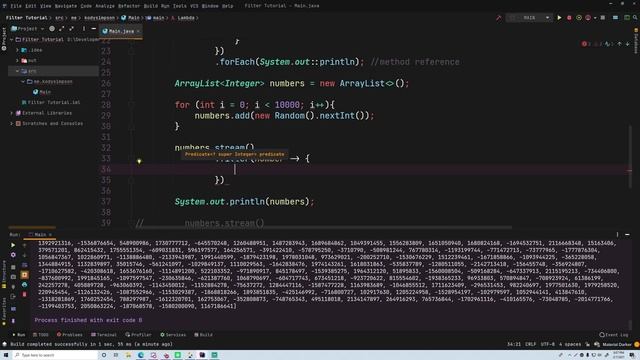The width and height of the screenshot is (640, 360).
Task: Click the taskbar search box
Action: click(x=55, y=355)
